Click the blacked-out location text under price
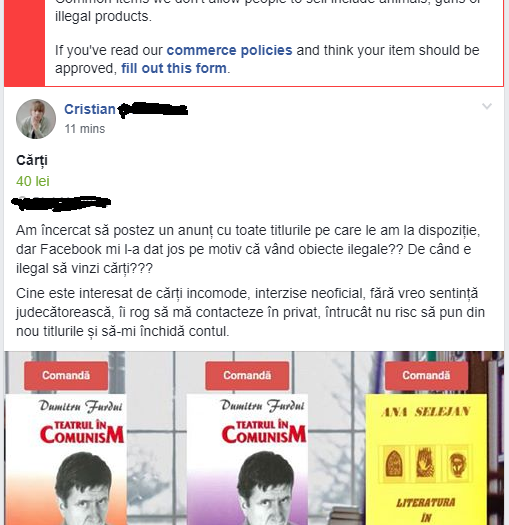509x525 pixels. coord(61,203)
